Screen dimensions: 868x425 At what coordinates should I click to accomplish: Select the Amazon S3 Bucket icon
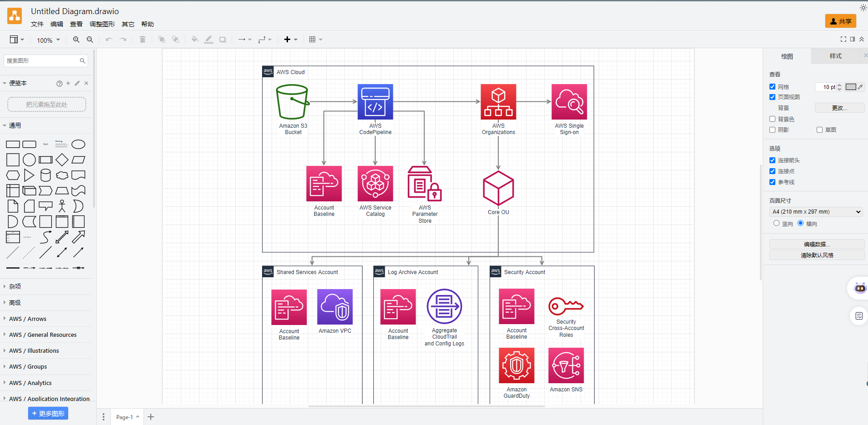(x=293, y=102)
